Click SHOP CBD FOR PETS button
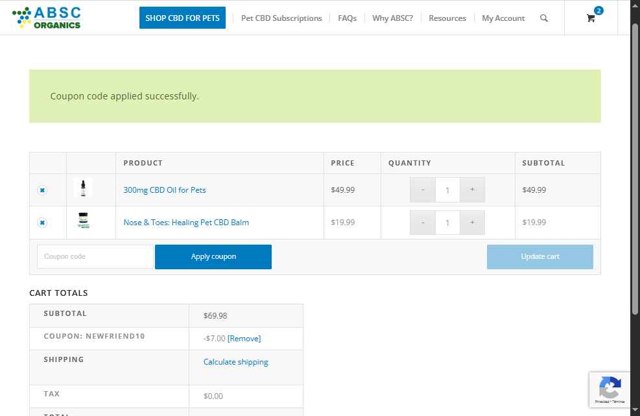The height and width of the screenshot is (416, 640). (182, 18)
